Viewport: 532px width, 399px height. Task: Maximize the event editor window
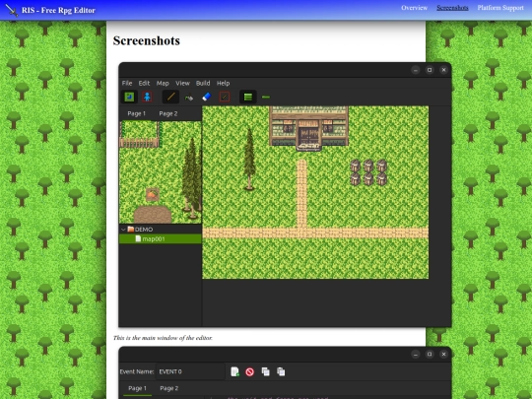(x=430, y=355)
